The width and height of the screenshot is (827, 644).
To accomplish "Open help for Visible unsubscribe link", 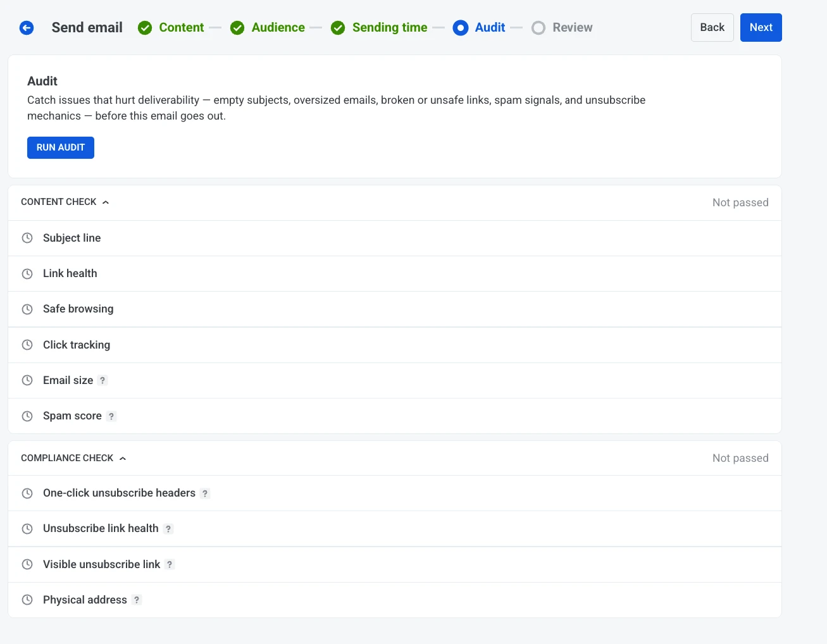I will pyautogui.click(x=170, y=564).
